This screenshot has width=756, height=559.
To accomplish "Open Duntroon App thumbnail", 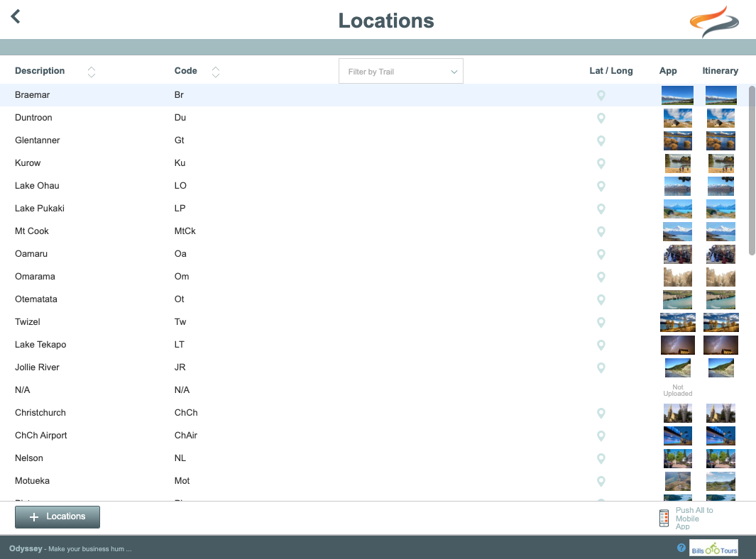I will point(677,118).
